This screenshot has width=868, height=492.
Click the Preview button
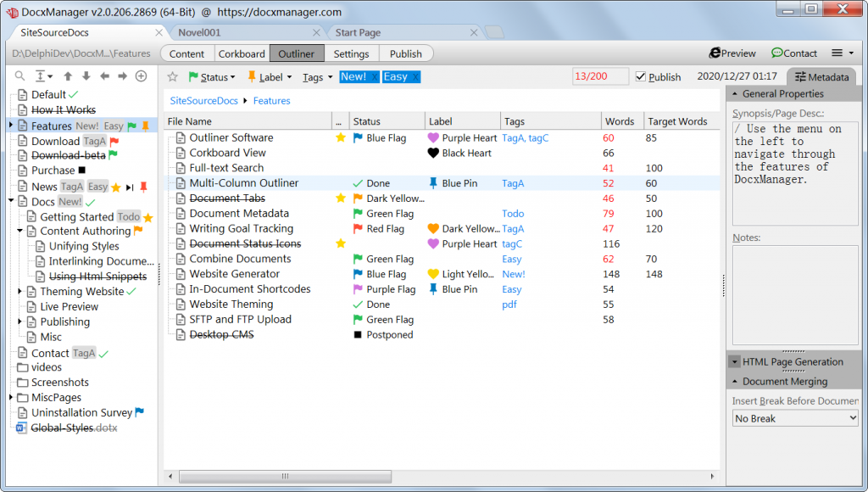pyautogui.click(x=732, y=53)
